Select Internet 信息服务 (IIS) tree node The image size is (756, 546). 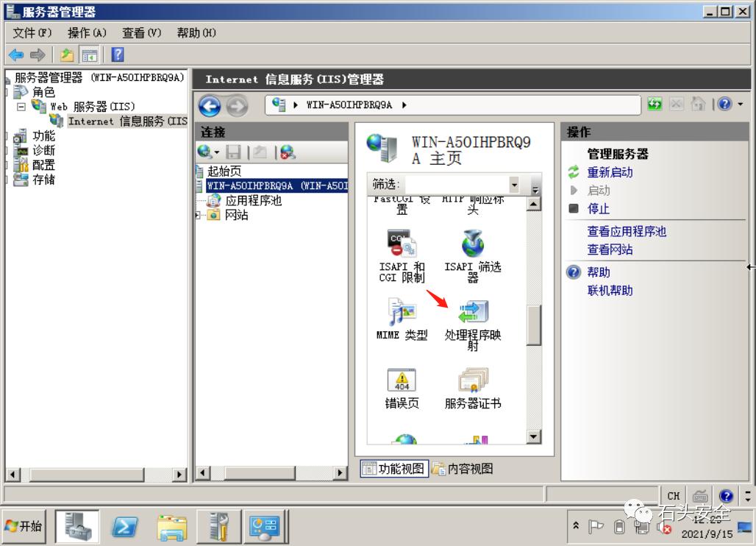127,121
